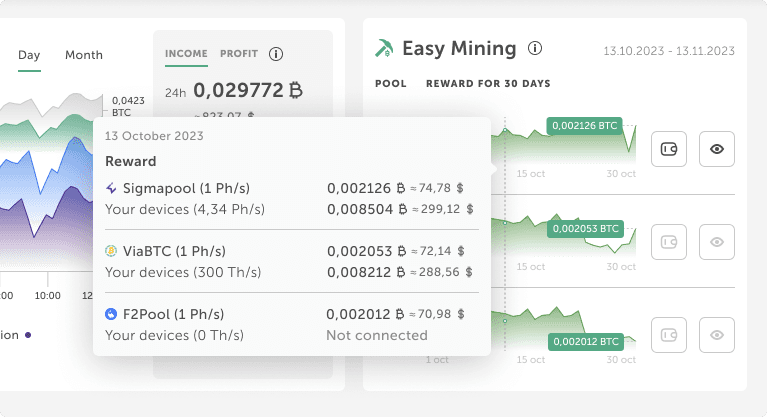Click Your devices (300 Th/s) row
This screenshot has height=417, width=767.
[x=183, y=272]
